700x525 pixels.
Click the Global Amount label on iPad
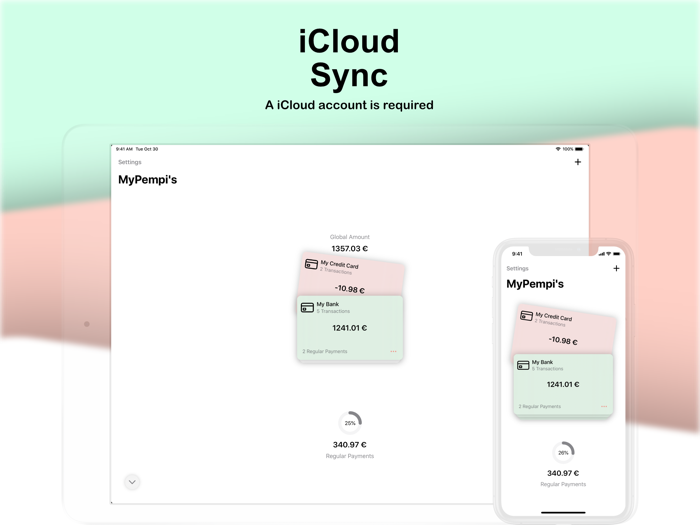click(350, 237)
